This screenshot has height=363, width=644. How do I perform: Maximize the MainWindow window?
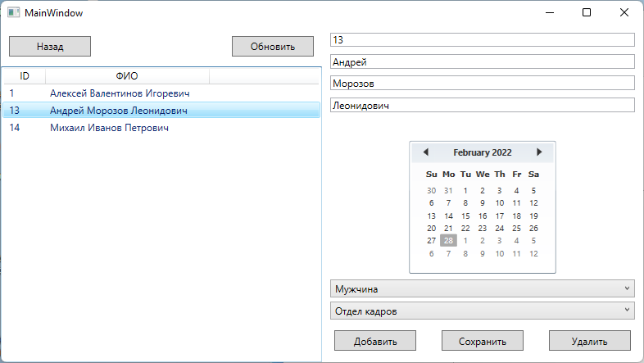pyautogui.click(x=587, y=13)
